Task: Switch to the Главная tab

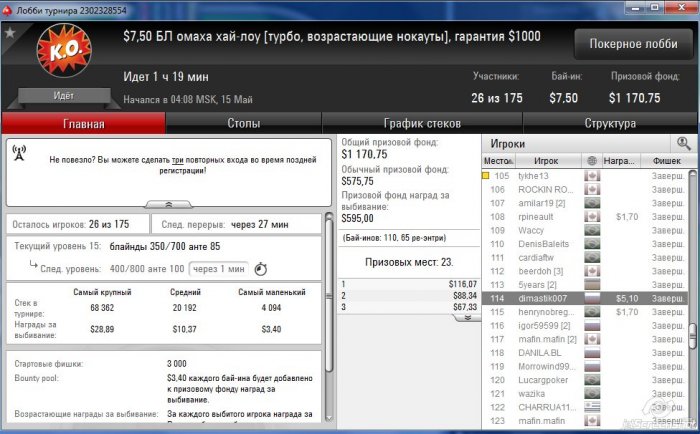Action: coord(83,123)
